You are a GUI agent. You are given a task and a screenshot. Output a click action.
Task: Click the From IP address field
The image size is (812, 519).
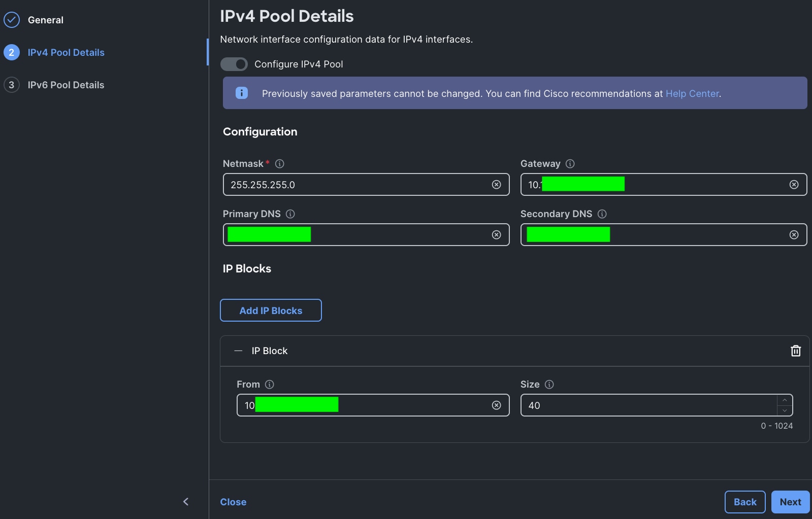(373, 405)
